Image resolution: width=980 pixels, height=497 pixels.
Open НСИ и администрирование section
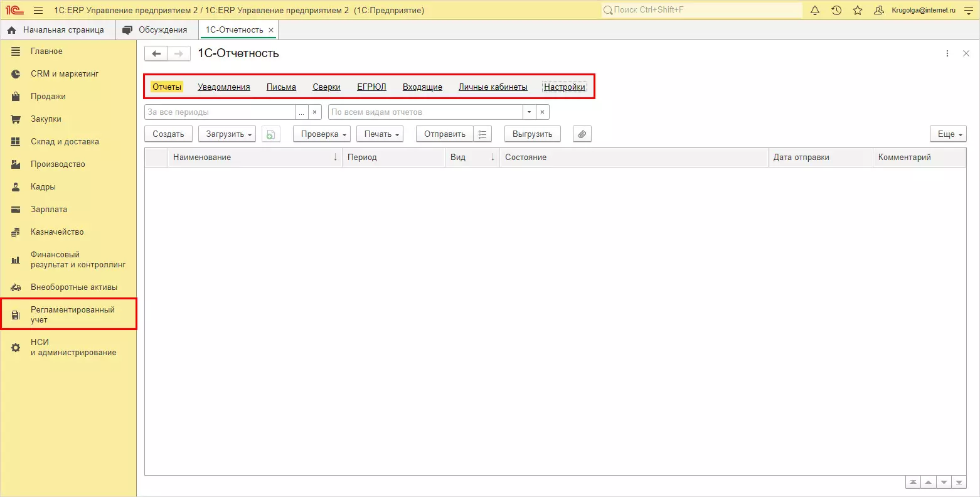click(68, 348)
